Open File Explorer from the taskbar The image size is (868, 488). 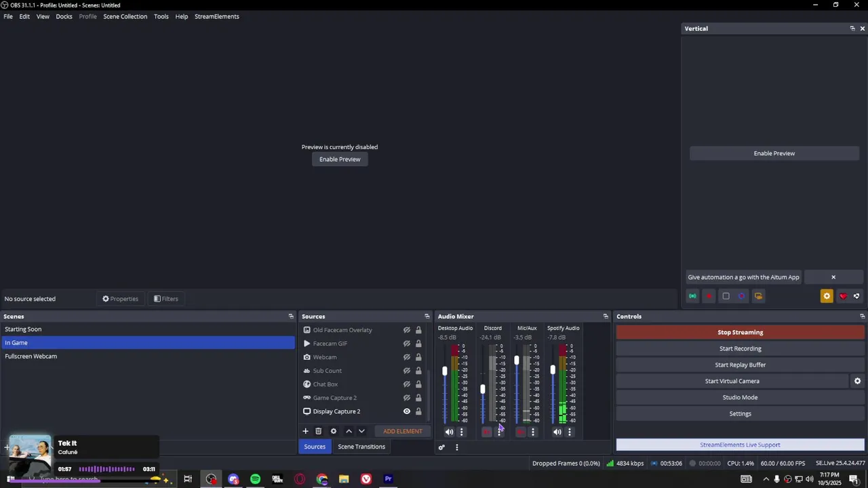[344, 479]
